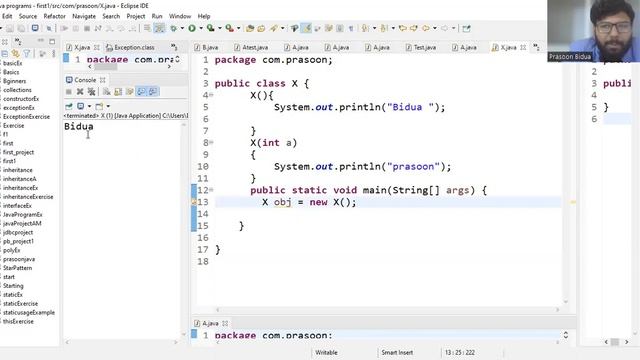Click the Smart Insert status bar entry
This screenshot has width=640, height=360.
point(397,352)
